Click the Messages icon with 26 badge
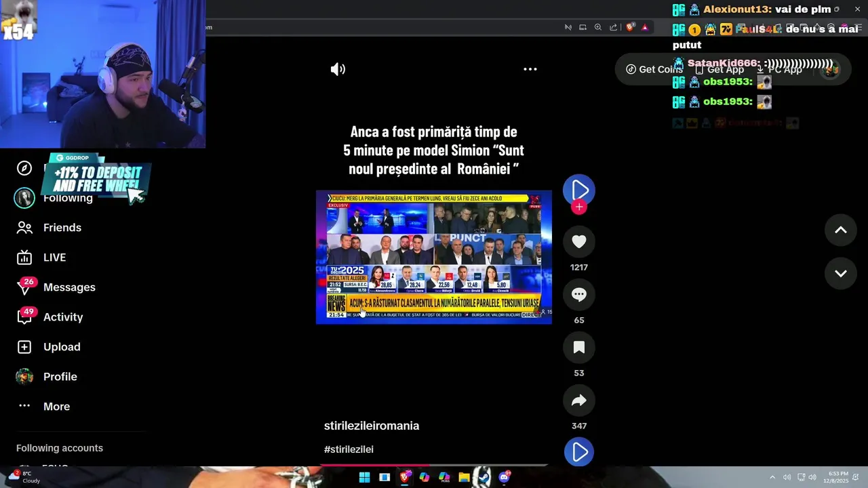868x488 pixels. click(24, 287)
